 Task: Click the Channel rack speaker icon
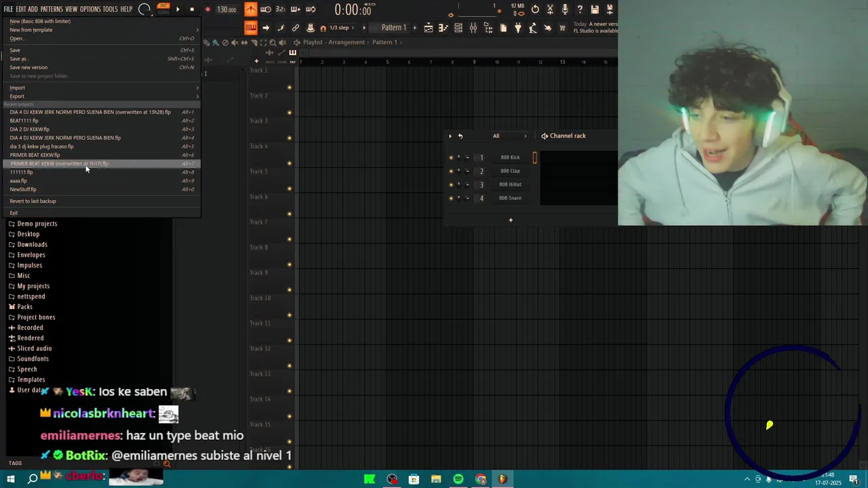tap(545, 136)
